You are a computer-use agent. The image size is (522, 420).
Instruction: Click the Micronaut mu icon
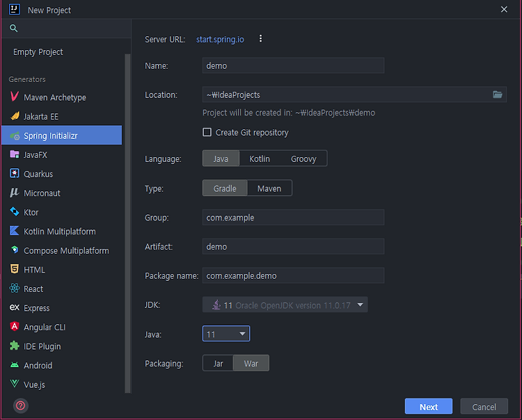[15, 193]
